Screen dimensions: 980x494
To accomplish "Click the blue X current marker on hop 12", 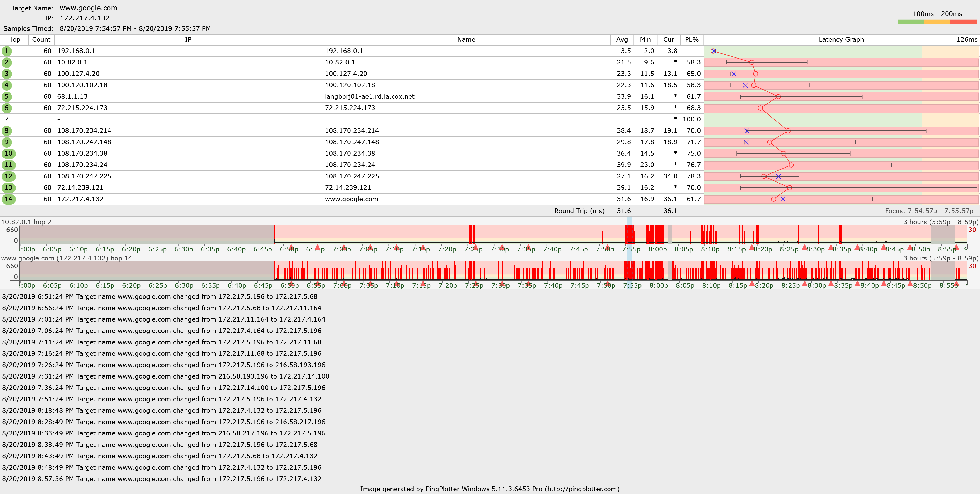I will tap(778, 177).
